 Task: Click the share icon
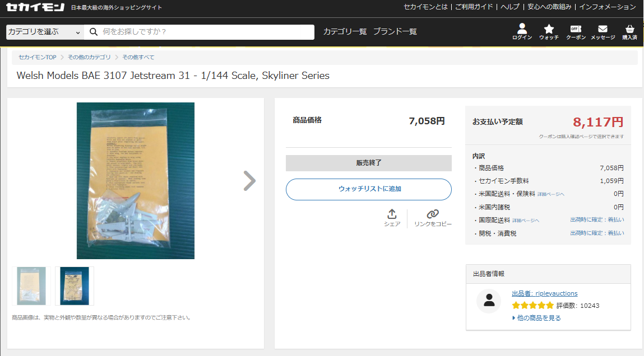[x=392, y=214]
